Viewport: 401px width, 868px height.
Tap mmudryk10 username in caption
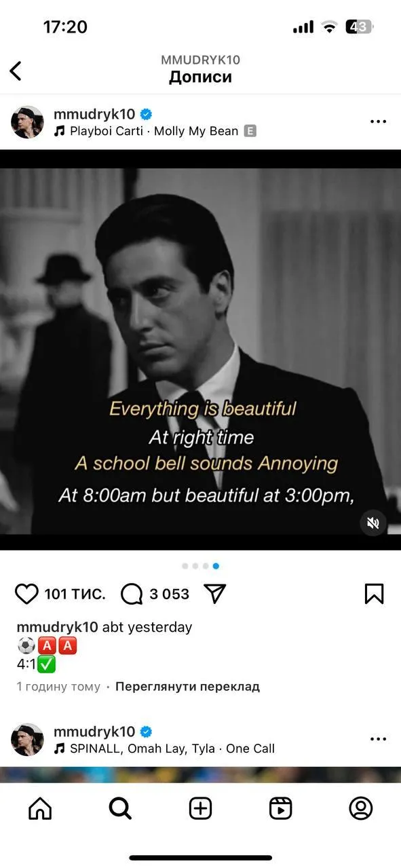pyautogui.click(x=58, y=627)
